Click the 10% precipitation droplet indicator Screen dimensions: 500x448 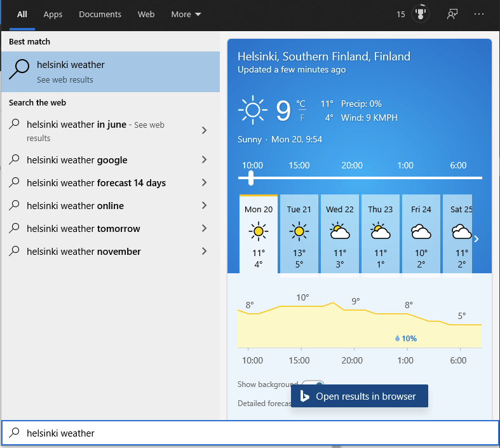pos(406,338)
